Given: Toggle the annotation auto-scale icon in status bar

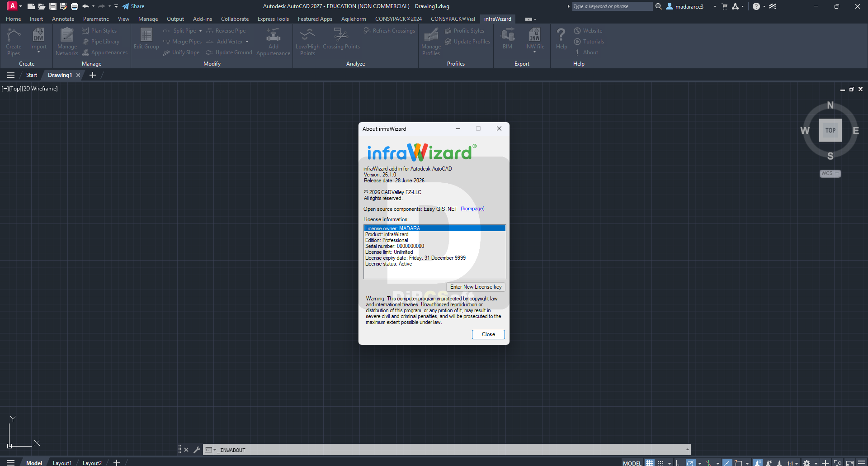Looking at the screenshot, I should coord(769,463).
